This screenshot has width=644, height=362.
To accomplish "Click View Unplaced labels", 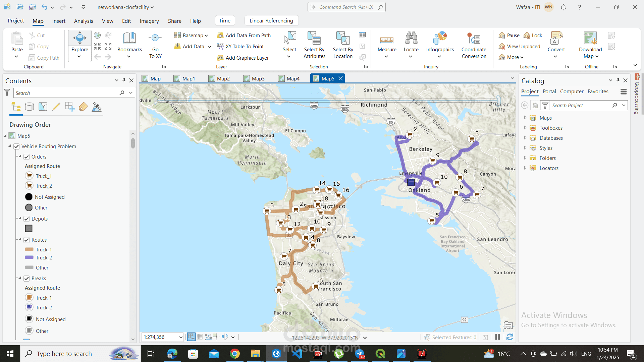I will coord(520,46).
